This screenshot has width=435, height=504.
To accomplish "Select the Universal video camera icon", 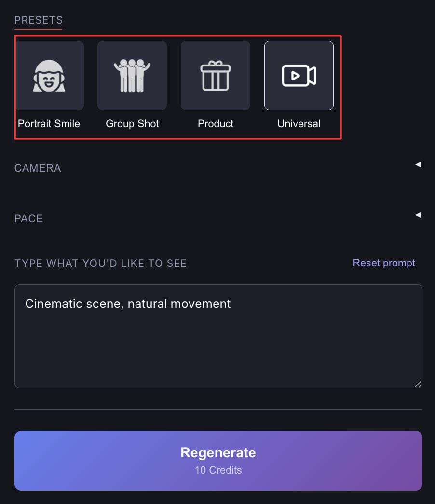I will click(299, 76).
